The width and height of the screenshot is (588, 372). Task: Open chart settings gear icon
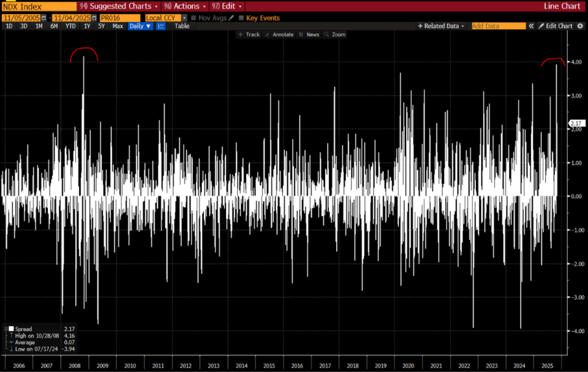(580, 26)
